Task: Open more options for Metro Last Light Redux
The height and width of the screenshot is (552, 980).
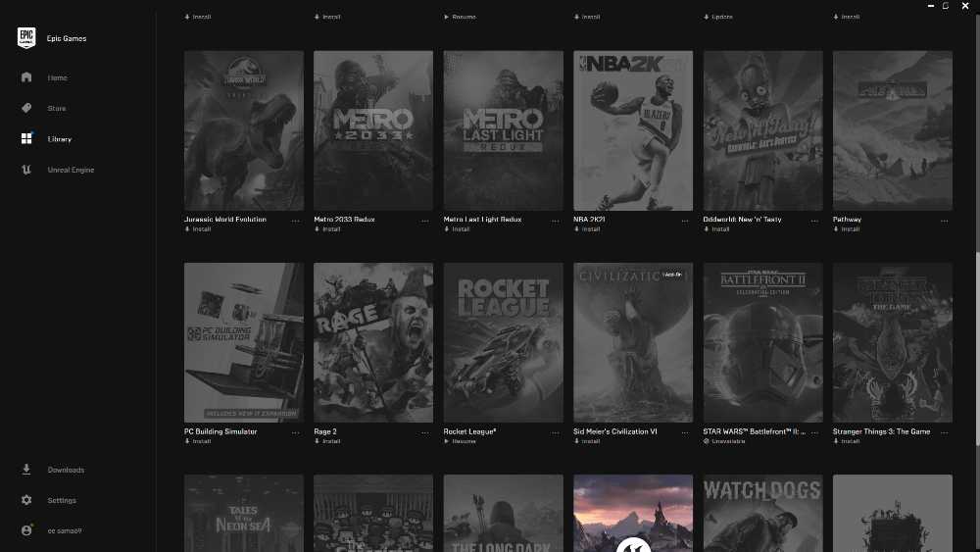Action: click(x=555, y=221)
